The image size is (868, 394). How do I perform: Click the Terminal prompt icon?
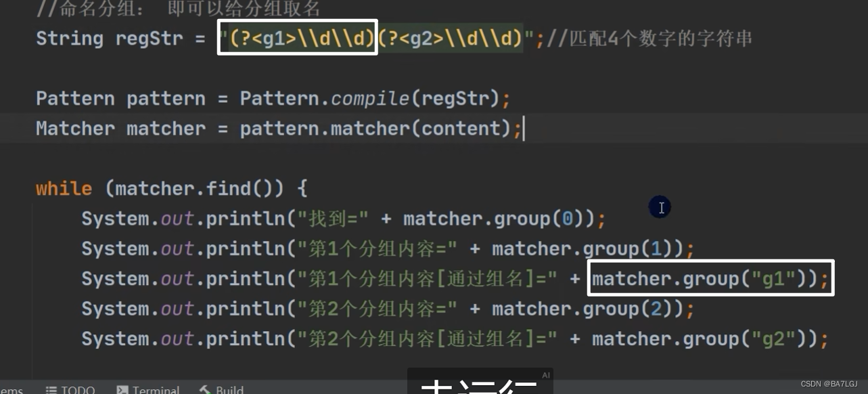122,390
